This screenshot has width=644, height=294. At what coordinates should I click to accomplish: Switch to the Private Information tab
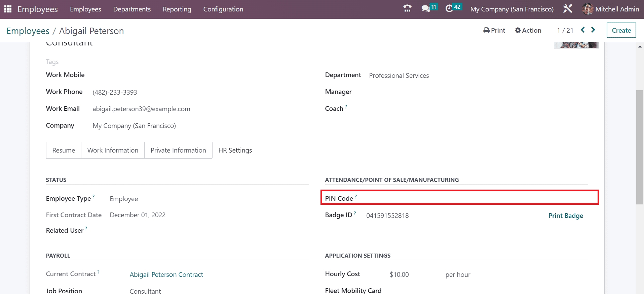pyautogui.click(x=178, y=150)
